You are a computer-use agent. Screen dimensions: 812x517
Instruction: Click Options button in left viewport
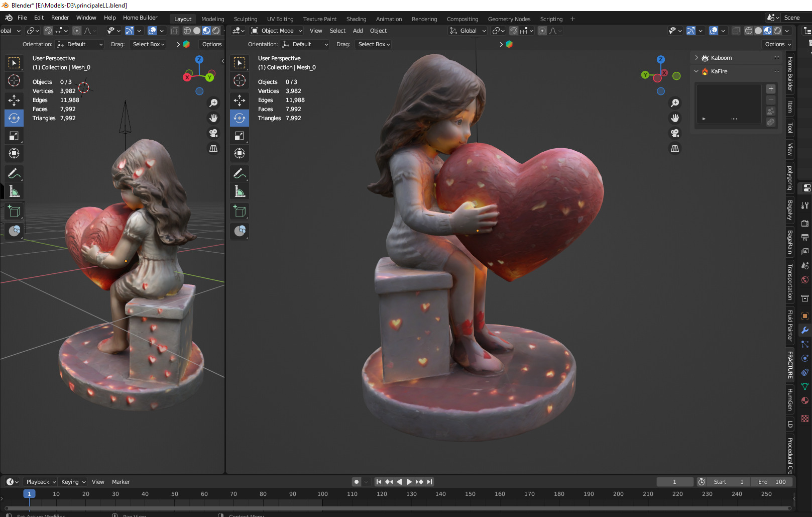tap(212, 44)
